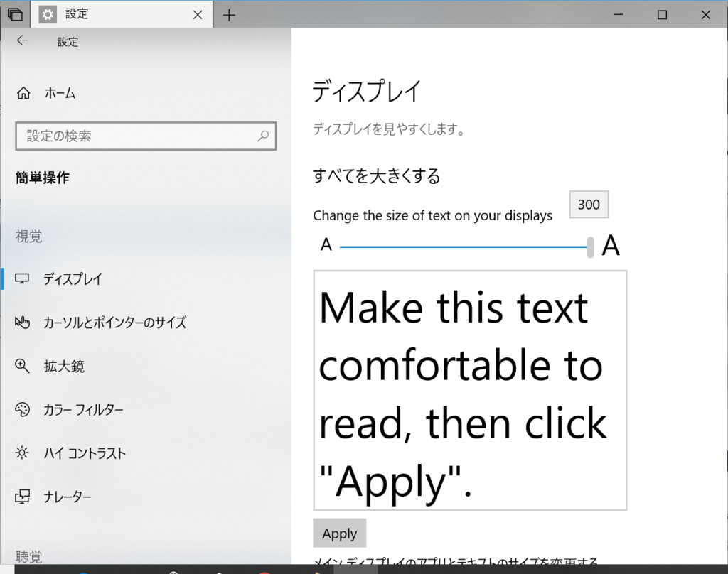Image resolution: width=728 pixels, height=574 pixels.
Task: Click the gear icon on the 設定 tab
Action: (48, 14)
